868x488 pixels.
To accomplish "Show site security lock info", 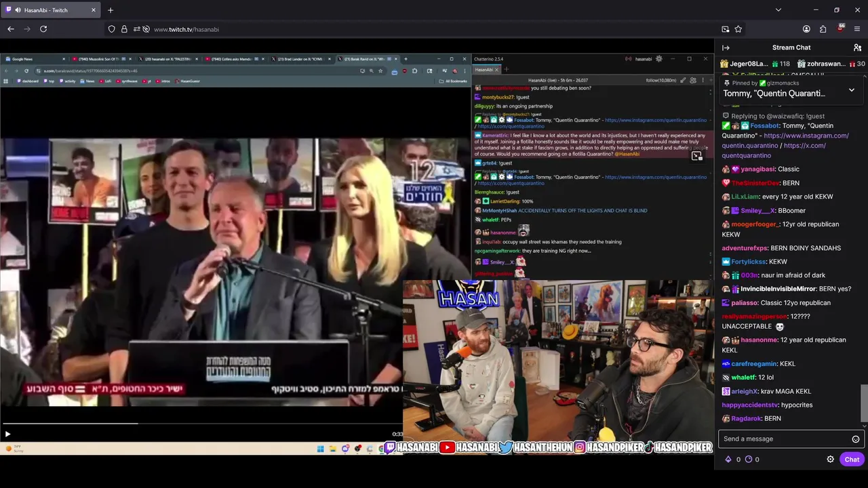I will pyautogui.click(x=124, y=29).
